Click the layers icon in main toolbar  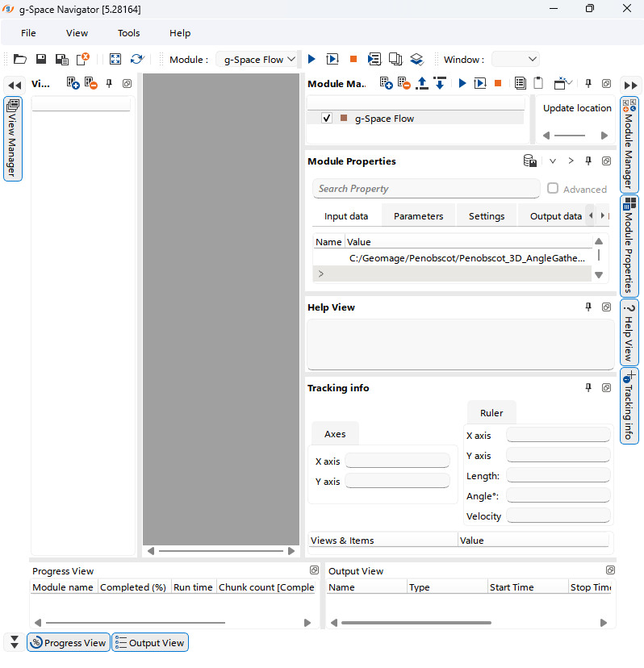(x=416, y=59)
